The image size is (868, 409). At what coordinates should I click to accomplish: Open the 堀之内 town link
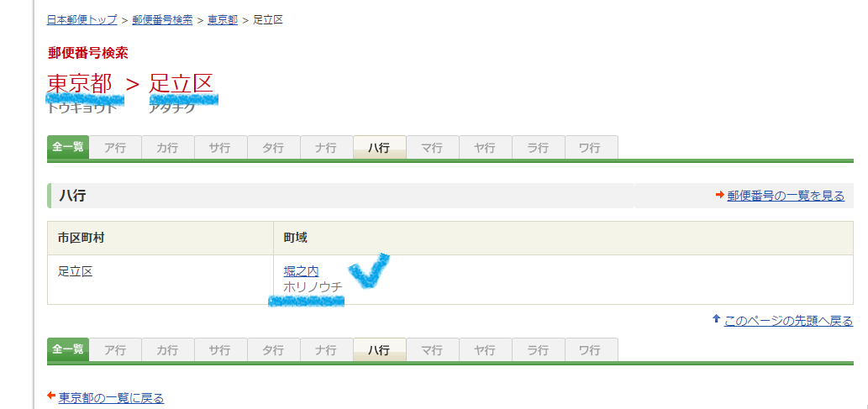point(301,270)
